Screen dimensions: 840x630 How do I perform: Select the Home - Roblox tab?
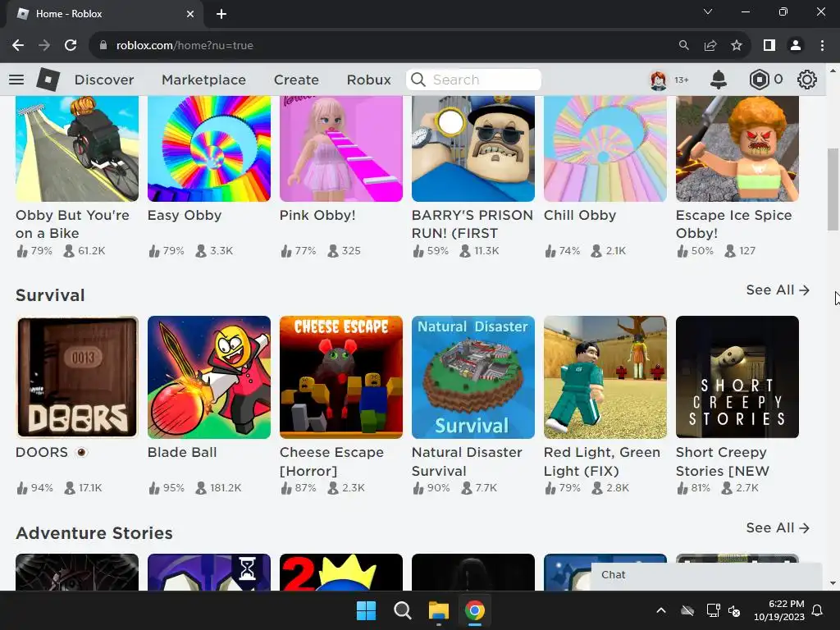point(104,14)
